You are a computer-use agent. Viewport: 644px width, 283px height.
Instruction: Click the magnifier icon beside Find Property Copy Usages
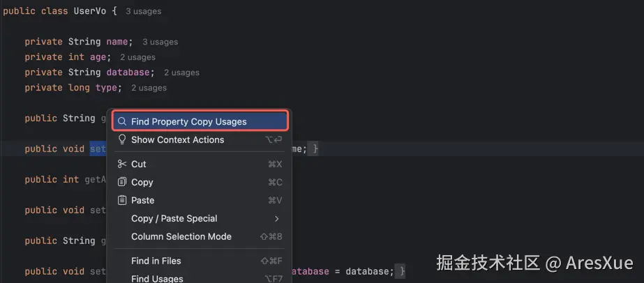coord(122,121)
